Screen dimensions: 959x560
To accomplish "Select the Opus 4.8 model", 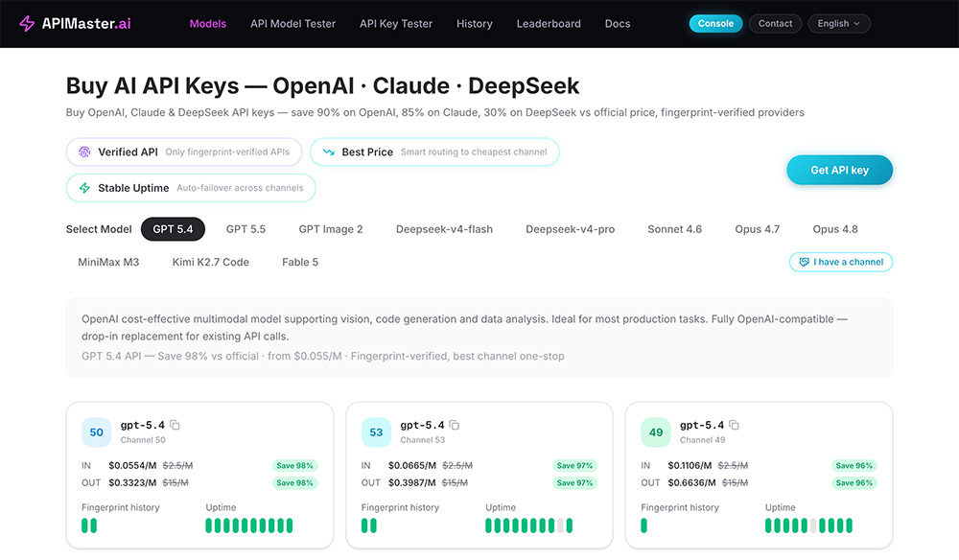I will (x=835, y=229).
